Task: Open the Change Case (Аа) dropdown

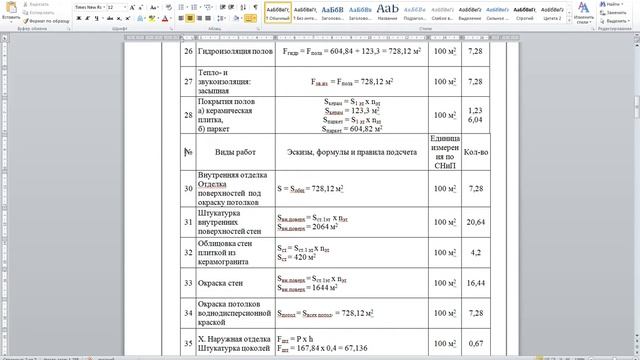Action: [x=153, y=7]
